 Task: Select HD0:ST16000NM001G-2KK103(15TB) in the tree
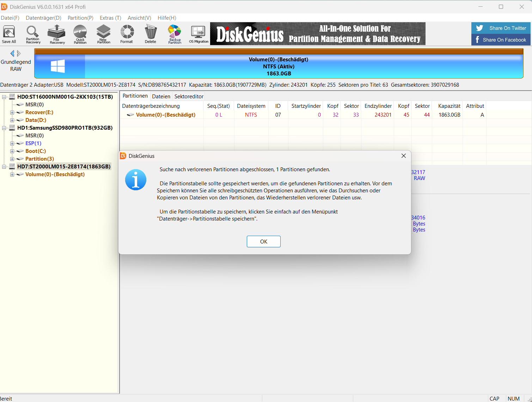coord(65,97)
